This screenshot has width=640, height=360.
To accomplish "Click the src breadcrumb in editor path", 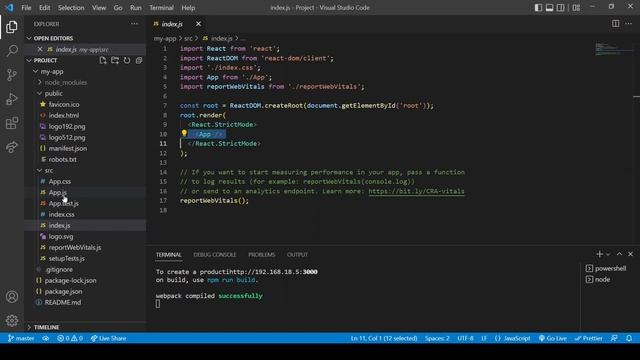I will (188, 38).
